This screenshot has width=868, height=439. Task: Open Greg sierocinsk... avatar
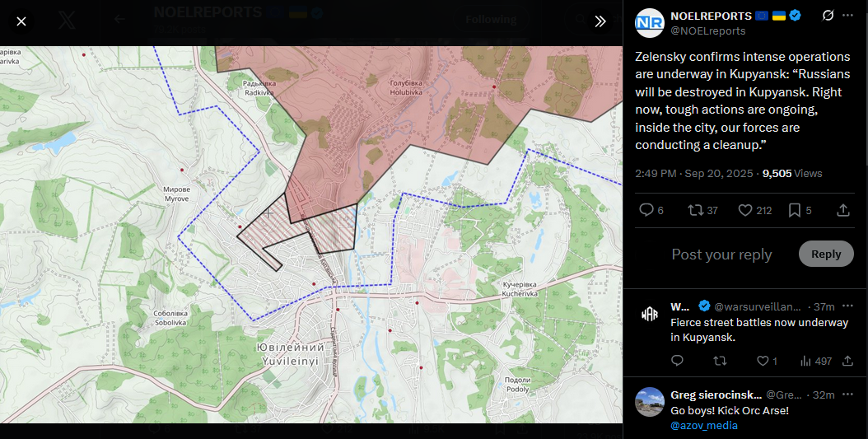pos(649,402)
